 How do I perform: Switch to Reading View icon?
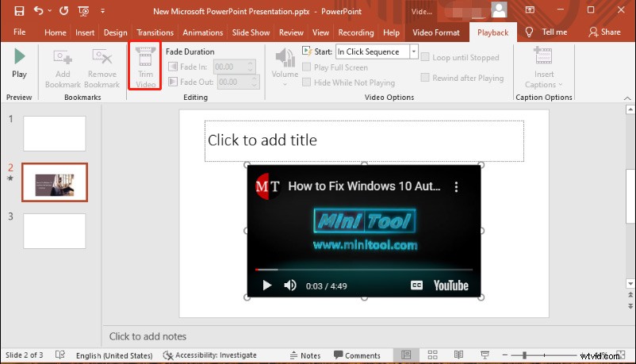[x=458, y=355]
